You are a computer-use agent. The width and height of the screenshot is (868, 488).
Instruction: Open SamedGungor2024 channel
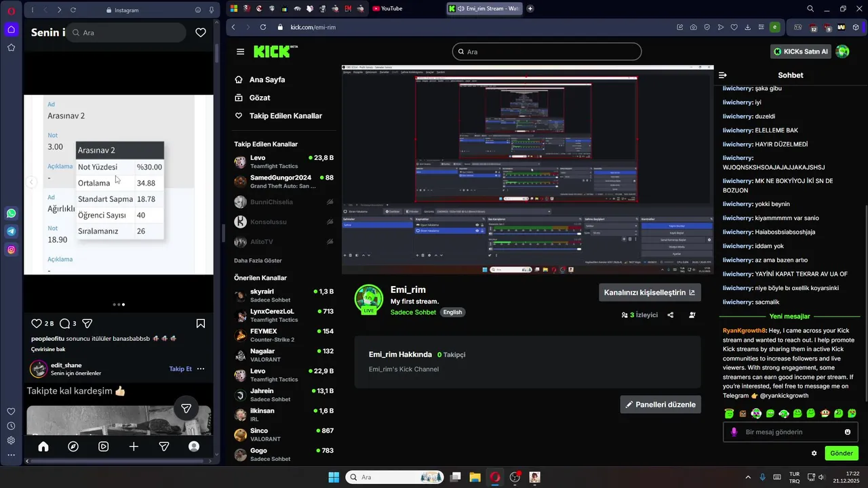click(283, 182)
